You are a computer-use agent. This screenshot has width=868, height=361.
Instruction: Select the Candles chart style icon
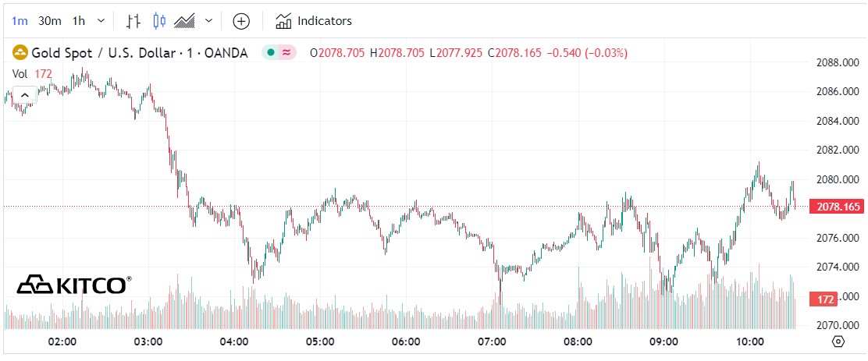(159, 21)
